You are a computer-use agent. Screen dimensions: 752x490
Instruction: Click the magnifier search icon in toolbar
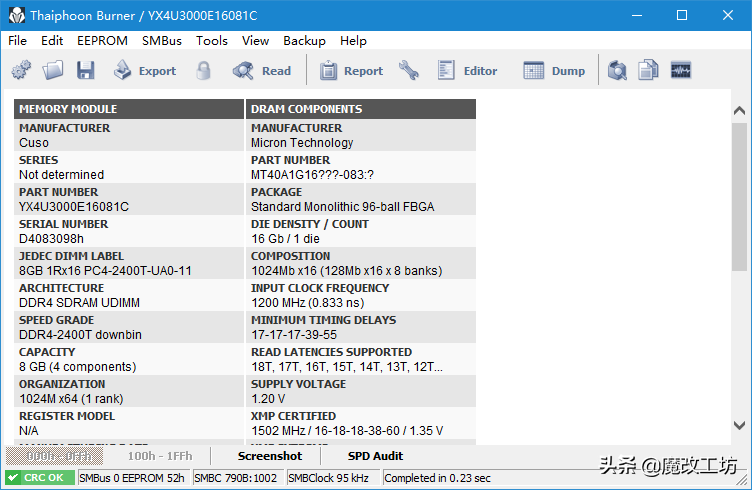[617, 70]
